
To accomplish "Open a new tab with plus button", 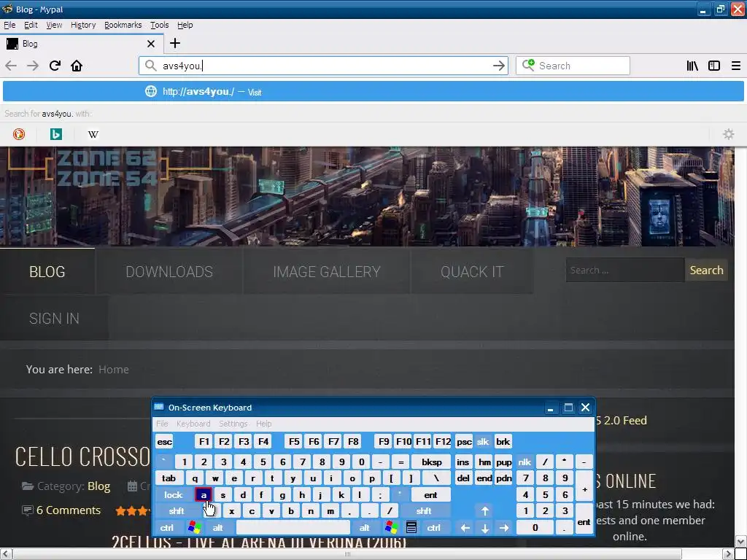I will pos(175,43).
